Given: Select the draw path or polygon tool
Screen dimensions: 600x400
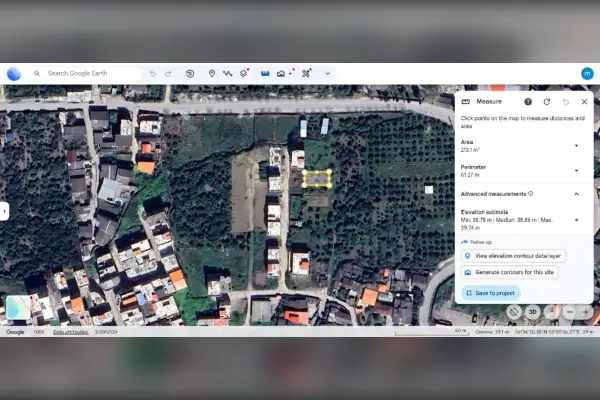Looking at the screenshot, I should 228,73.
